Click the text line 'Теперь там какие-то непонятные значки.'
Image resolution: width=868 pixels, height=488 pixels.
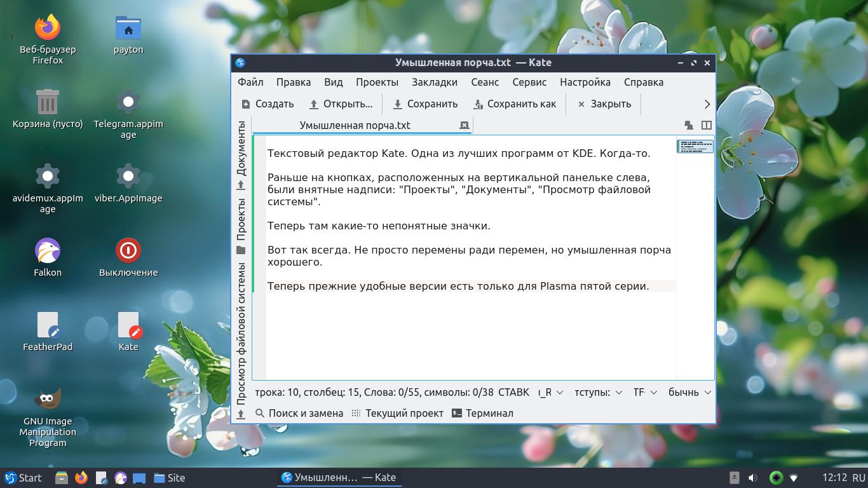(x=379, y=226)
